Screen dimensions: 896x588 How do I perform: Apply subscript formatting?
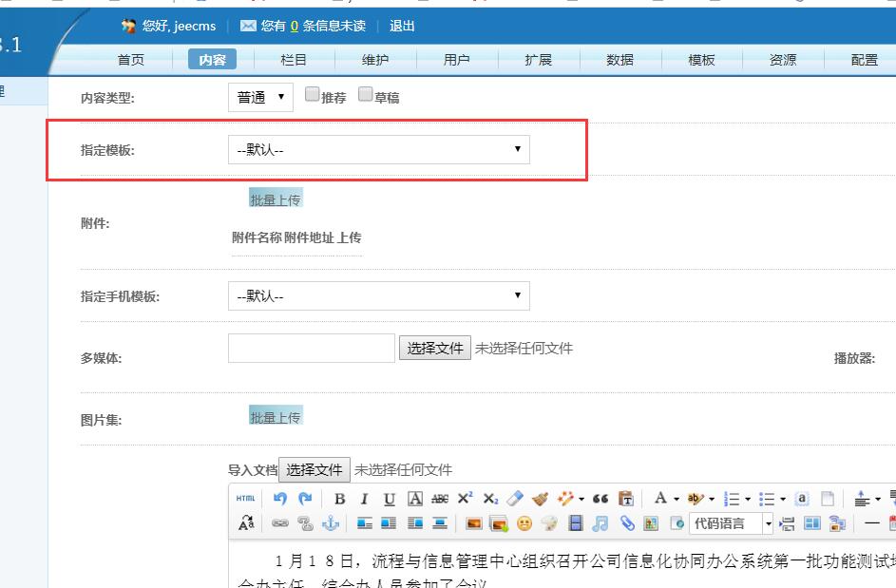(x=490, y=499)
